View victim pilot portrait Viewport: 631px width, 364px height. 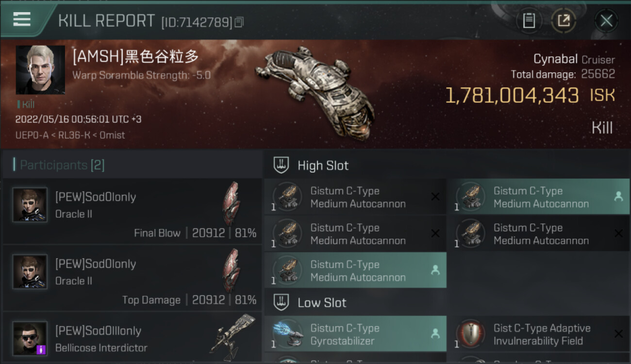(x=40, y=70)
